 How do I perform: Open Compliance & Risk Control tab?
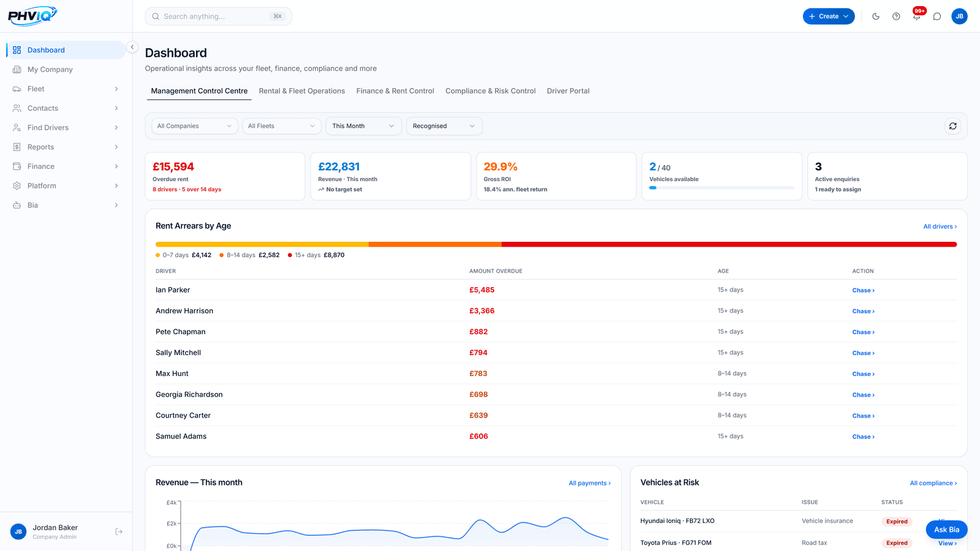tap(491, 91)
